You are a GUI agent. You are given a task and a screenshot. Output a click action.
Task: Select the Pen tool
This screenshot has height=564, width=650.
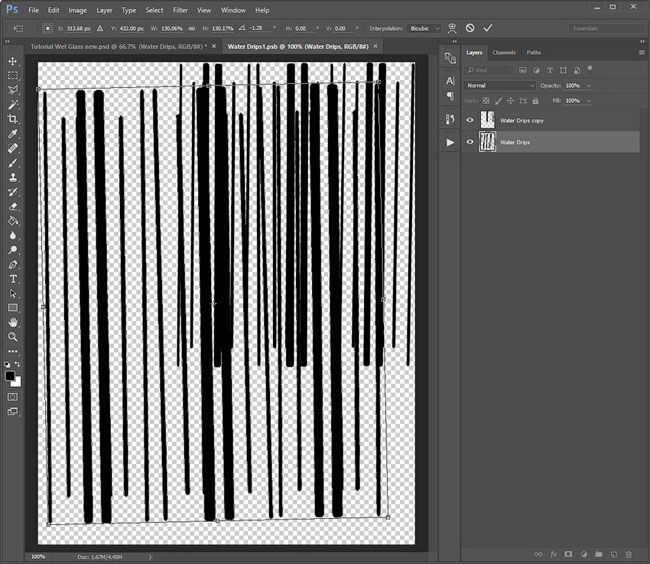tap(13, 264)
